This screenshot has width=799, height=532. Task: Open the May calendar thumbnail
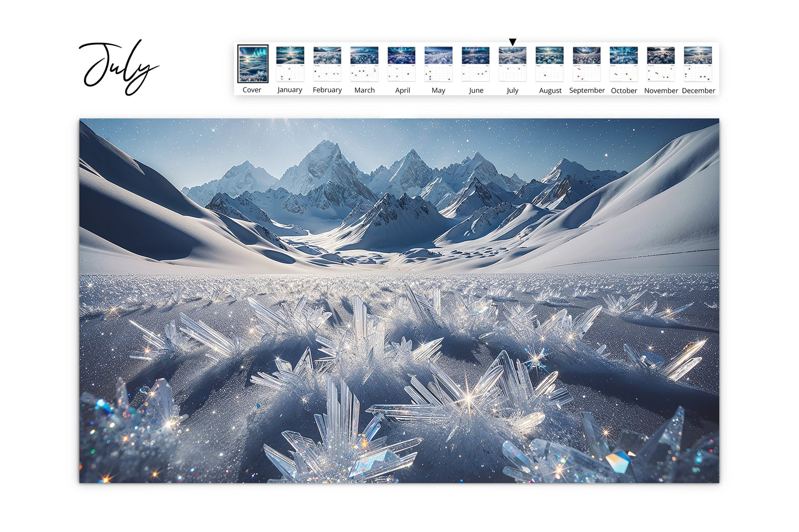[x=438, y=64]
